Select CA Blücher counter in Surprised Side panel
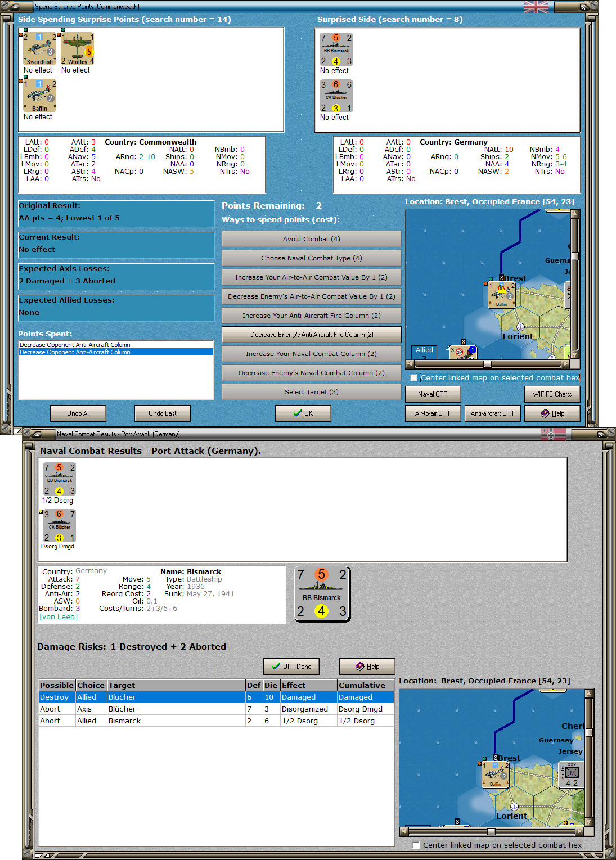This screenshot has width=616, height=860. click(336, 96)
